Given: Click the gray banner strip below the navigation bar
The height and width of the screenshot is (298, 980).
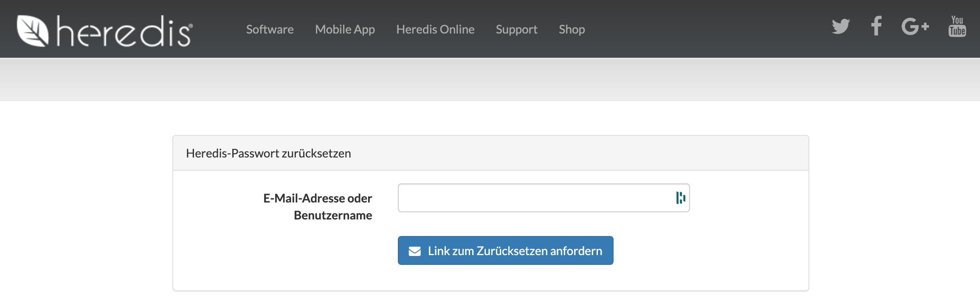Looking at the screenshot, I should pos(490,79).
